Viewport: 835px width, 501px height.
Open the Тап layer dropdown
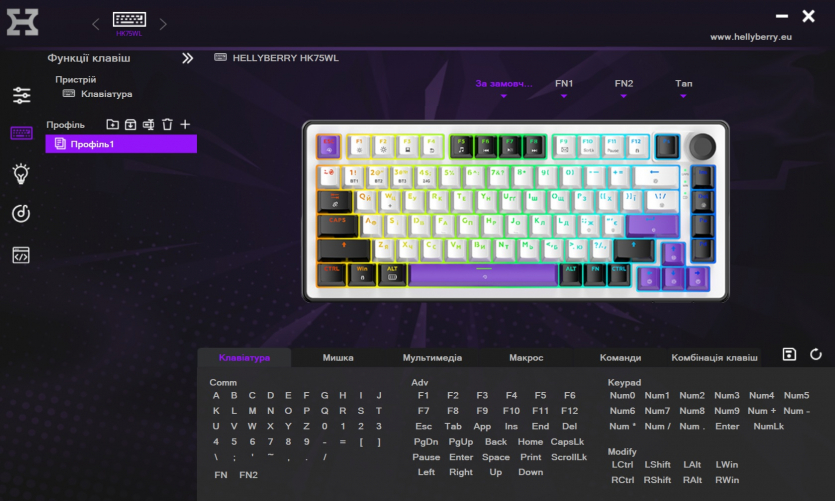pyautogui.click(x=683, y=89)
